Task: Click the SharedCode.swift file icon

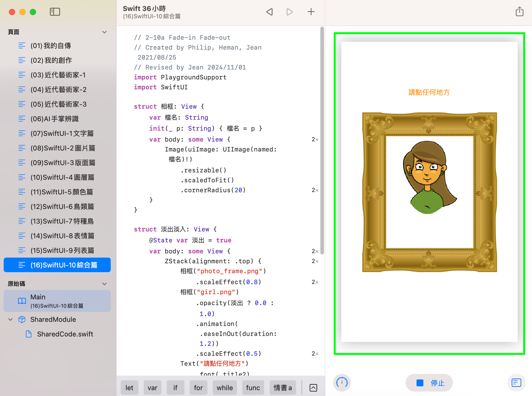Action: 29,334
